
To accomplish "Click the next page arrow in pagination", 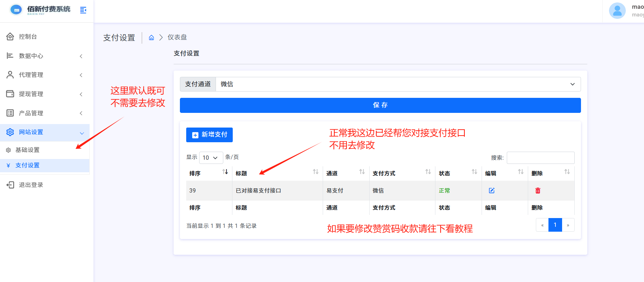I will pos(568,225).
